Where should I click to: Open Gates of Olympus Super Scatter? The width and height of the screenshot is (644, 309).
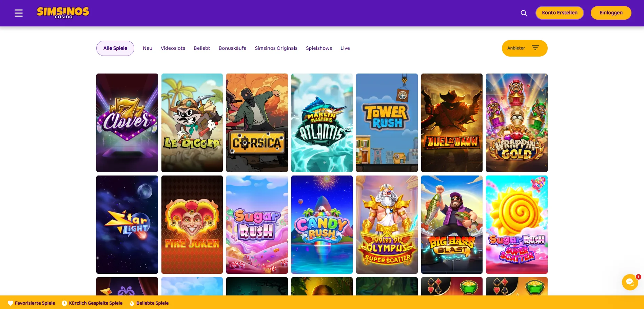coord(387,225)
